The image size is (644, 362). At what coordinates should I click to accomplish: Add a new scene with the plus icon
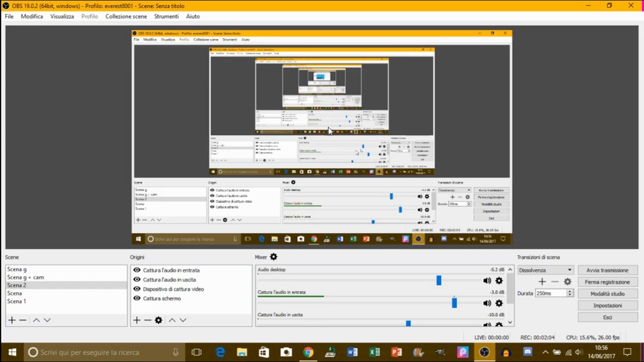click(x=12, y=320)
